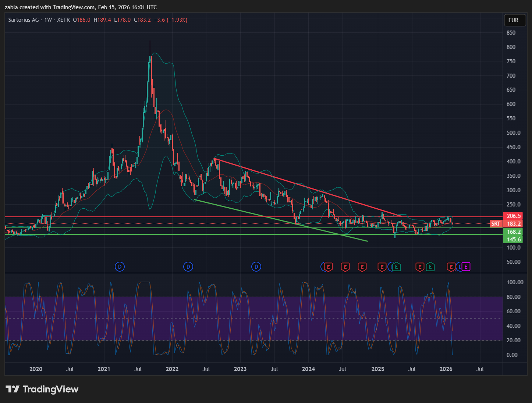Viewport: 532px width, 403px height.
Task: Click the leftmost blue D dividend marker
Action: (120, 267)
